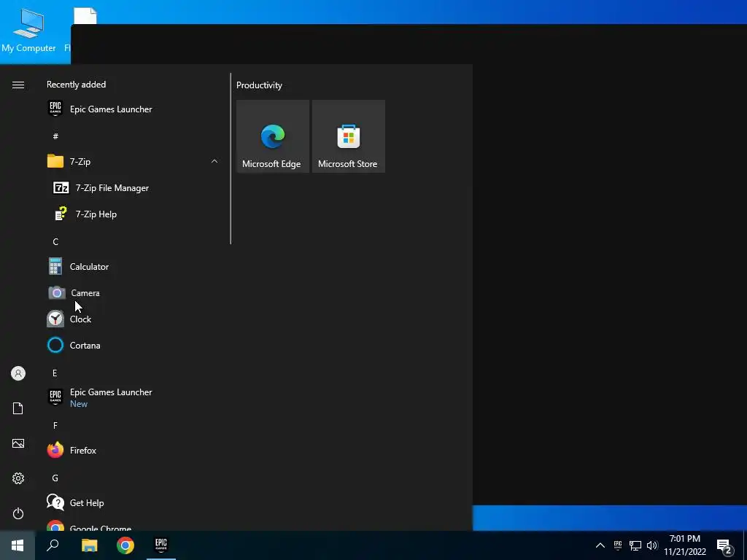Screen dimensions: 747x560
Task: Open user account icon in Start sidebar
Action: pyautogui.click(x=18, y=373)
